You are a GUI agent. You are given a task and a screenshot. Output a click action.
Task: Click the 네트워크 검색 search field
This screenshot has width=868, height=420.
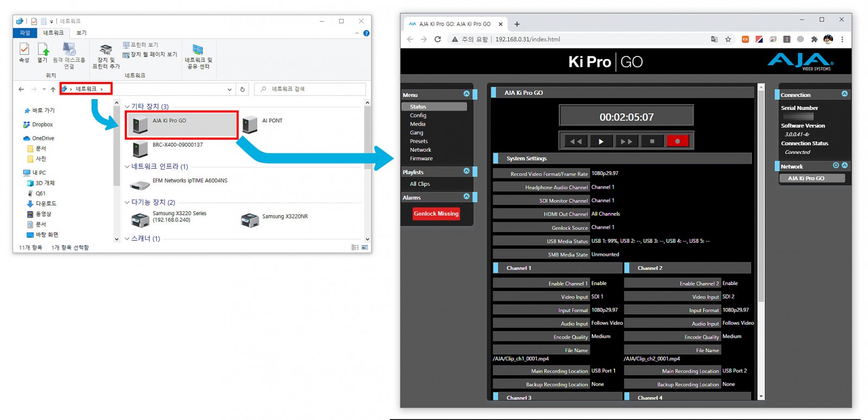(x=310, y=89)
